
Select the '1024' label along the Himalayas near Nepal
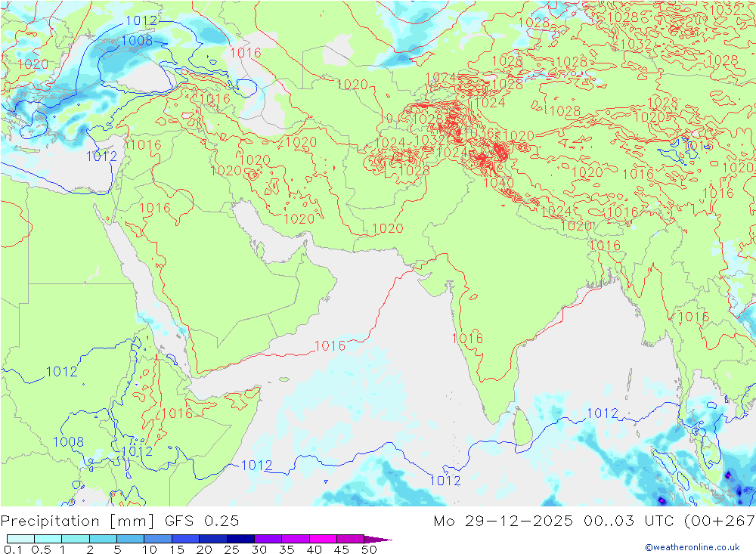tap(556, 212)
